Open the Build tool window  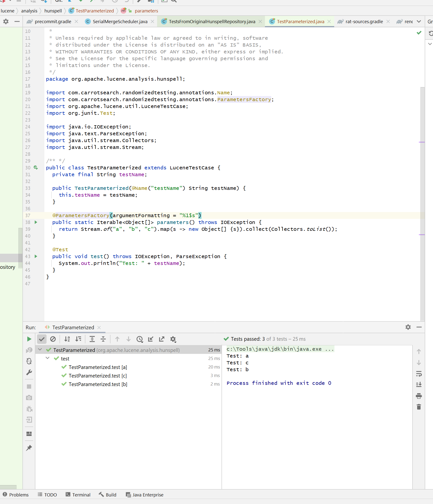[x=108, y=494]
